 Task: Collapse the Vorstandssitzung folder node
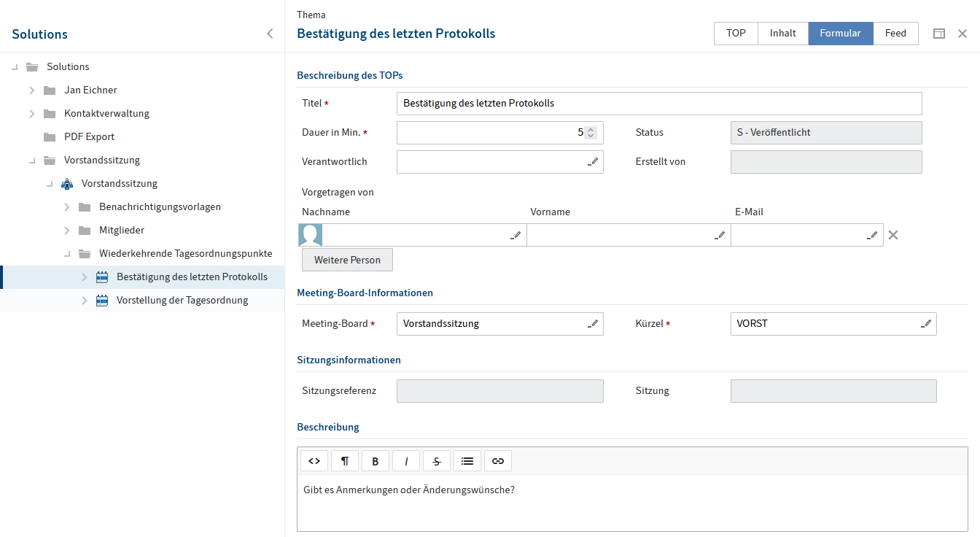point(32,161)
